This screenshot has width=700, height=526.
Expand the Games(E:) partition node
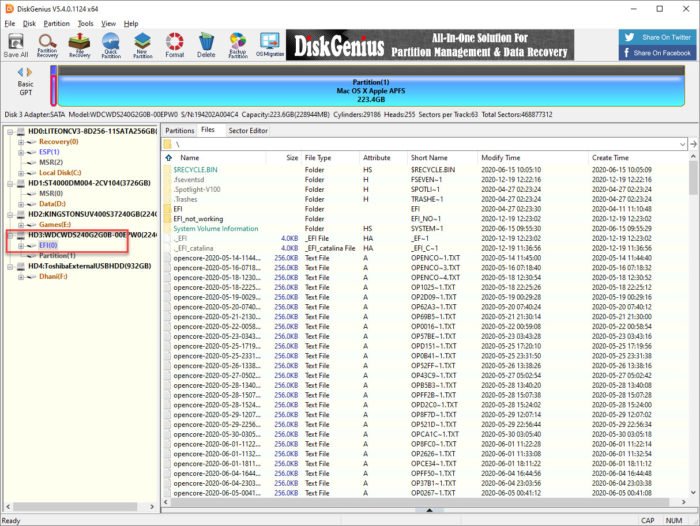click(x=21, y=225)
